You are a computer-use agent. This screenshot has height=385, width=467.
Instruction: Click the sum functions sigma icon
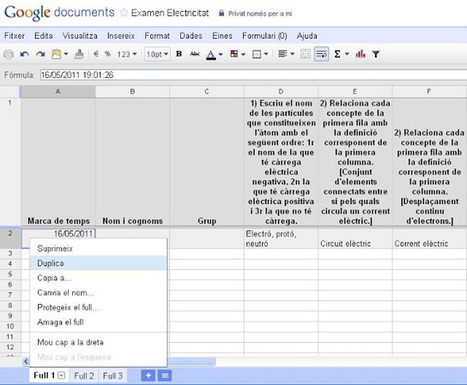[337, 54]
